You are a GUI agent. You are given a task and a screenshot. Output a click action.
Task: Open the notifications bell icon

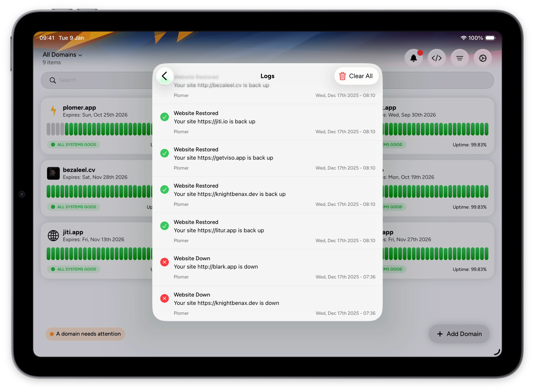click(413, 58)
